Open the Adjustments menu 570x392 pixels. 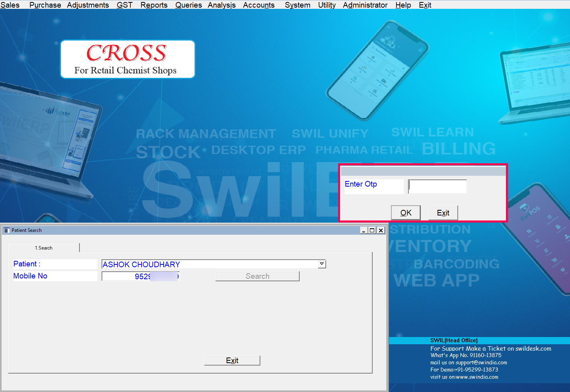point(88,5)
